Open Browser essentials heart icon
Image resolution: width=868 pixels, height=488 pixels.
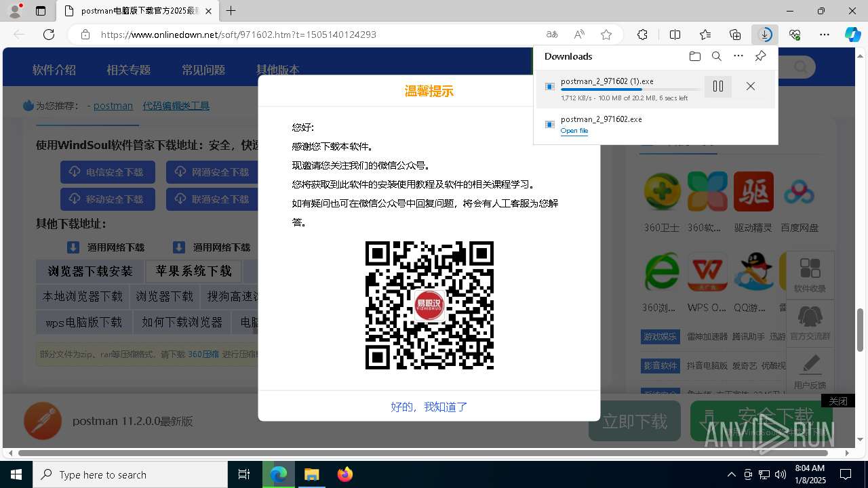795,35
